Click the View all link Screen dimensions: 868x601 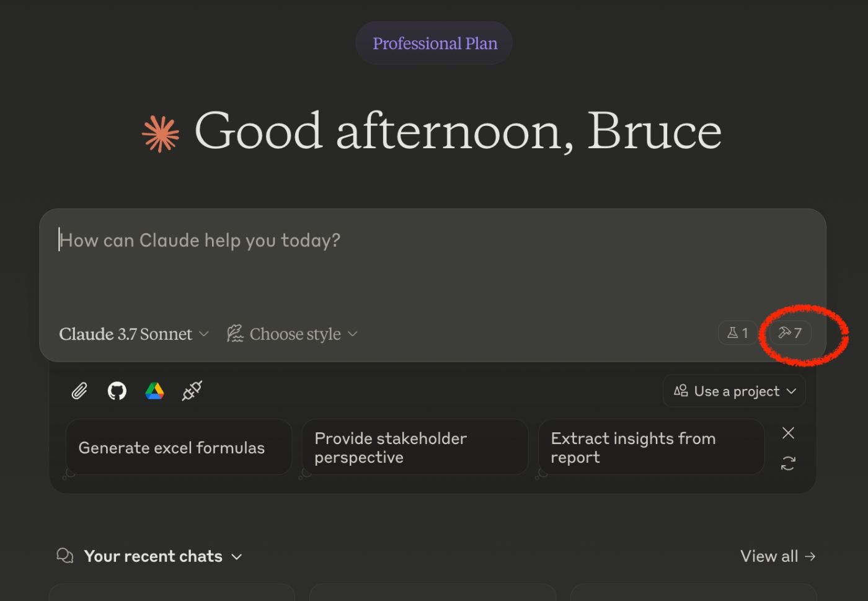click(x=777, y=556)
